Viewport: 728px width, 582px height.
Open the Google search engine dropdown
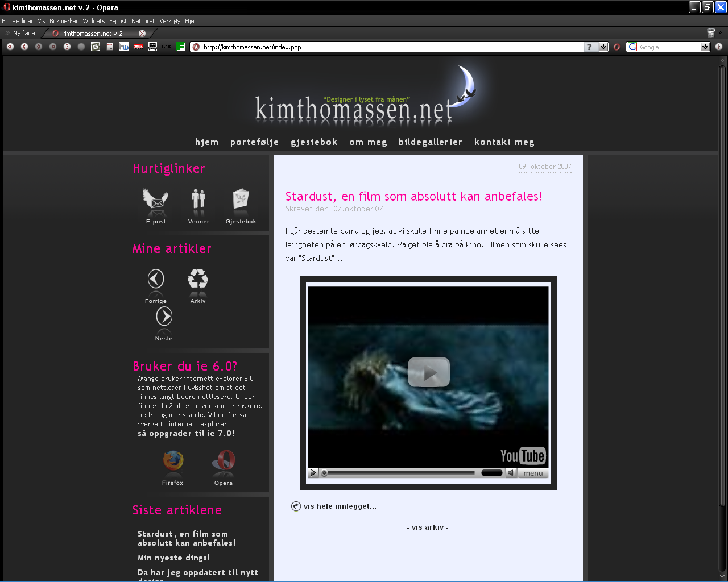point(705,47)
